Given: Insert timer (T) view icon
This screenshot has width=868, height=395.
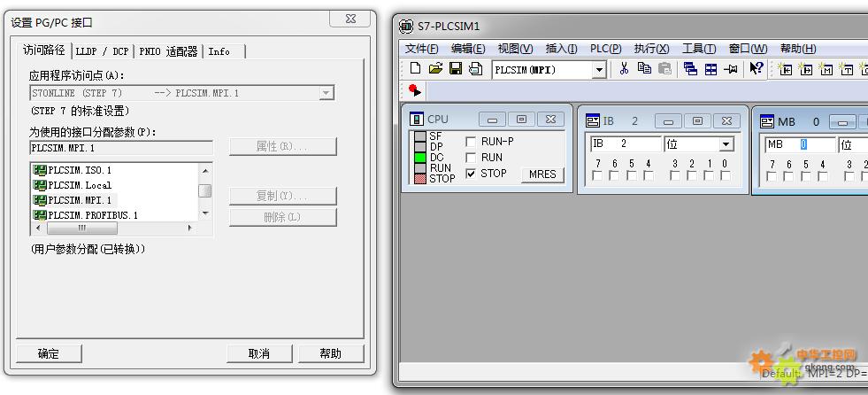Looking at the screenshot, I should tap(846, 69).
